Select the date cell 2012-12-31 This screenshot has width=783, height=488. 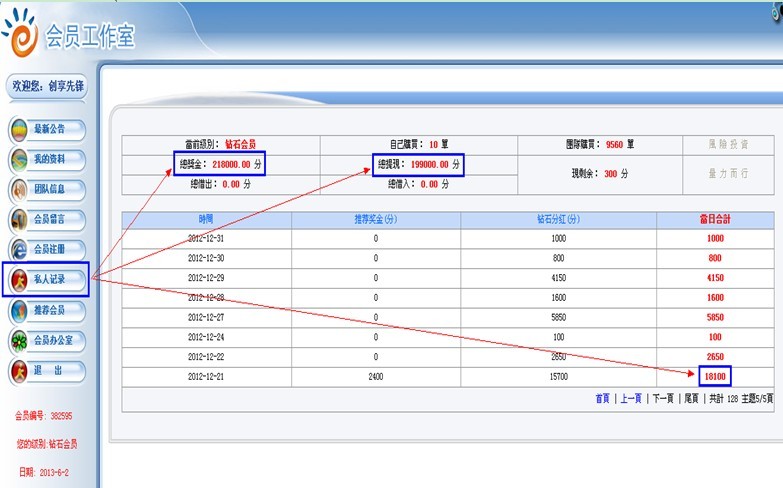[x=206, y=239]
